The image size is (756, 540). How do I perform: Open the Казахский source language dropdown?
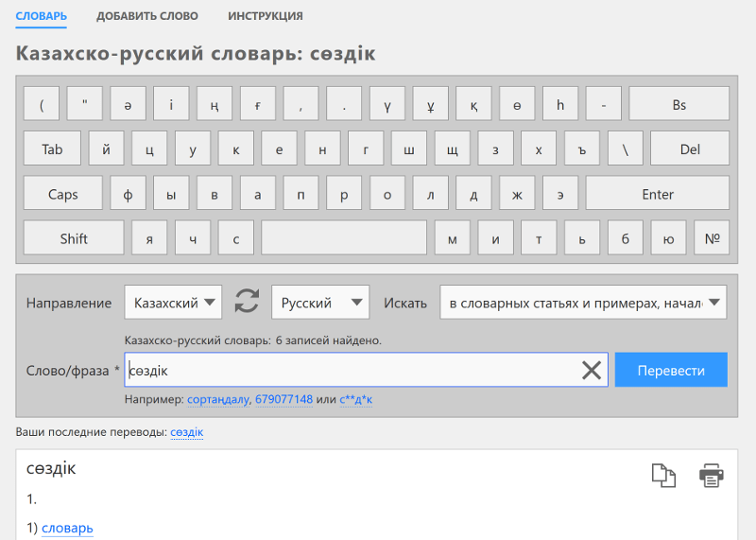pos(173,302)
